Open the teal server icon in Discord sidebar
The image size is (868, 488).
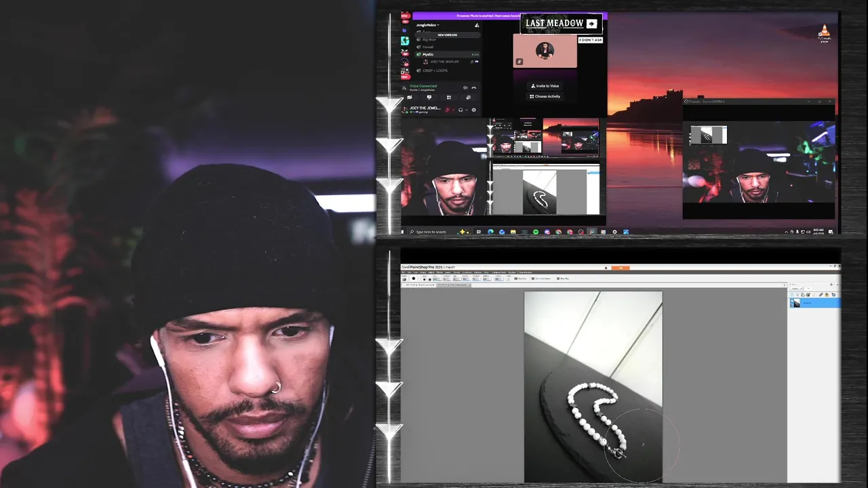pyautogui.click(x=405, y=41)
